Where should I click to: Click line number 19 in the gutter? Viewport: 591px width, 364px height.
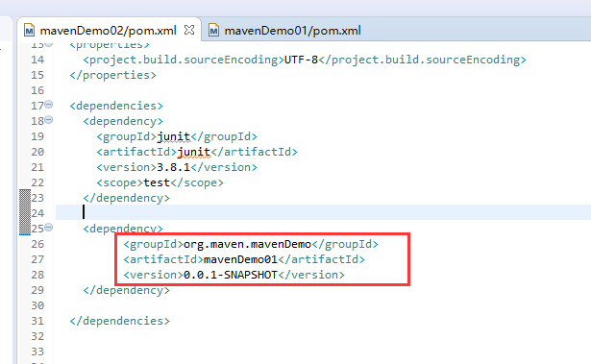[x=37, y=136]
